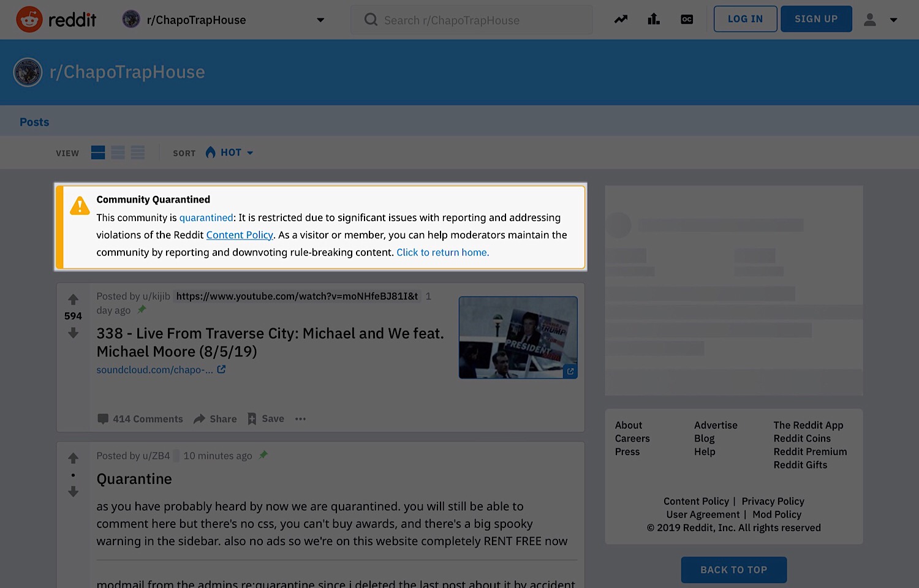Open user u/ZB4 profile
The image size is (919, 588).
pos(156,456)
